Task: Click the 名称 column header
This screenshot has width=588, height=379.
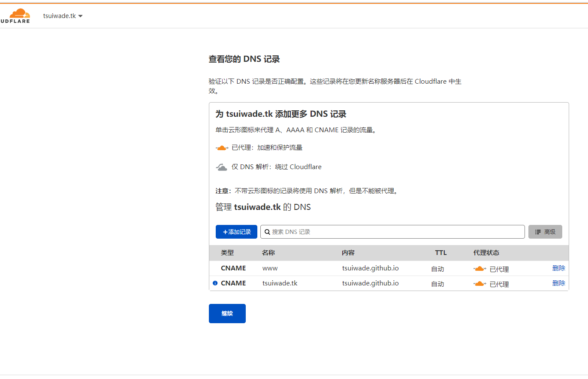Action: pyautogui.click(x=268, y=253)
